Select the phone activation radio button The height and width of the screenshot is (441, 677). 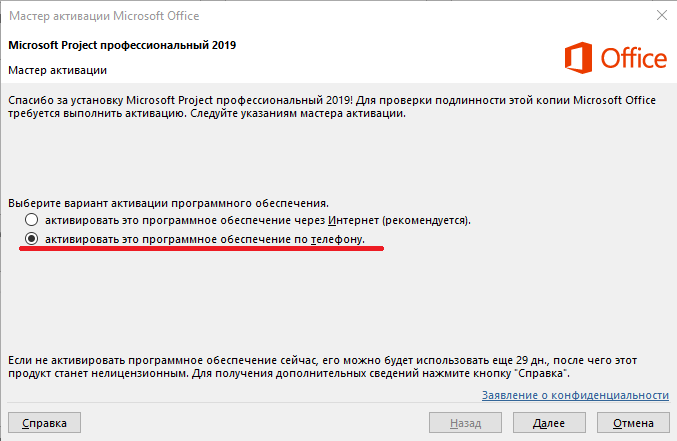33,240
